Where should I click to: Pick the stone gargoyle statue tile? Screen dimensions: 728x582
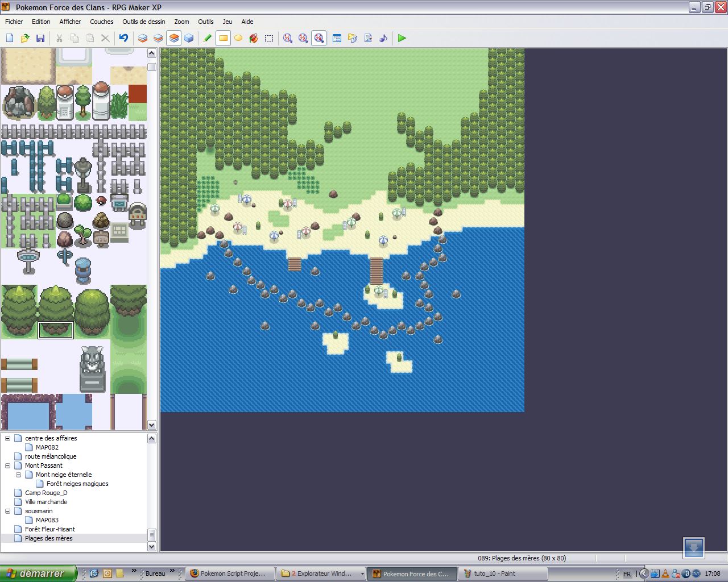[x=92, y=368]
